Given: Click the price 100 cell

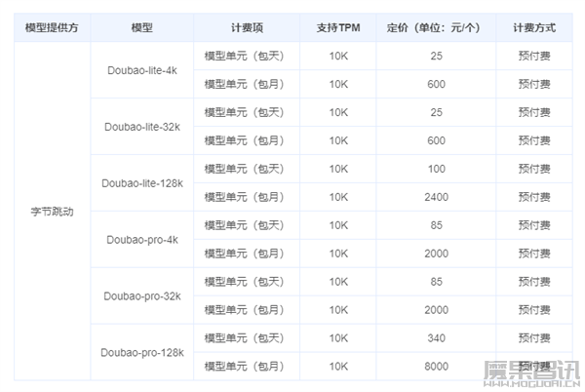Looking at the screenshot, I should pos(436,169).
